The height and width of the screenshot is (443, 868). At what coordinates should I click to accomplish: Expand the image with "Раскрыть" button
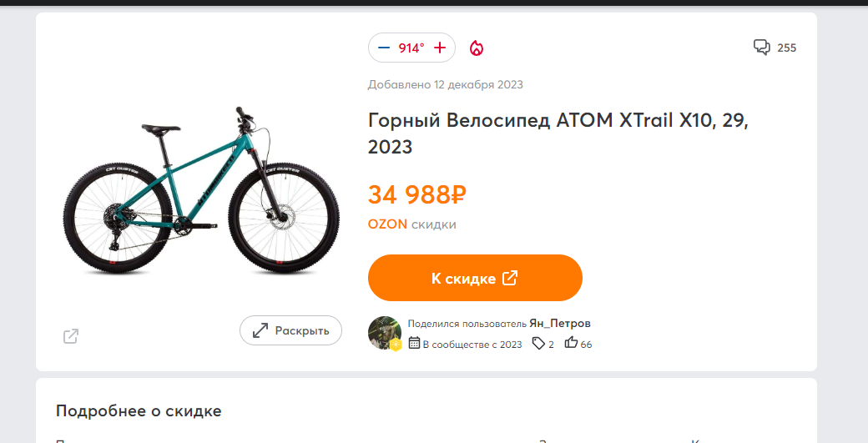pos(290,330)
